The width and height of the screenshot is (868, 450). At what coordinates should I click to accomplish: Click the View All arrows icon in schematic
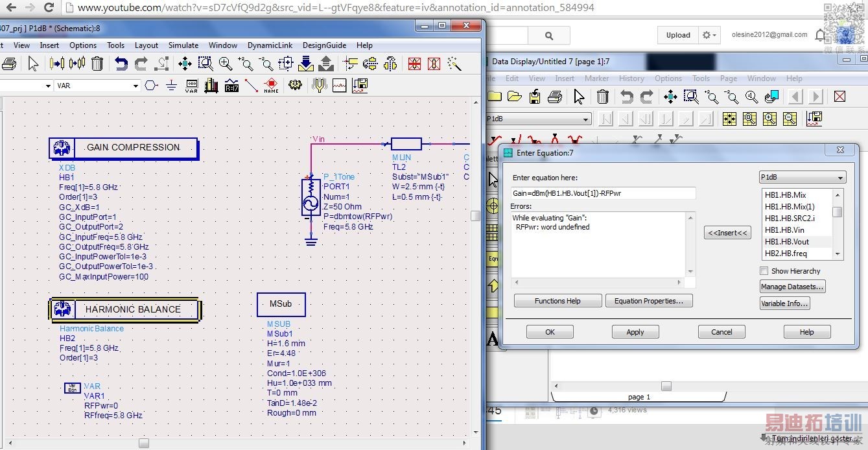click(185, 64)
